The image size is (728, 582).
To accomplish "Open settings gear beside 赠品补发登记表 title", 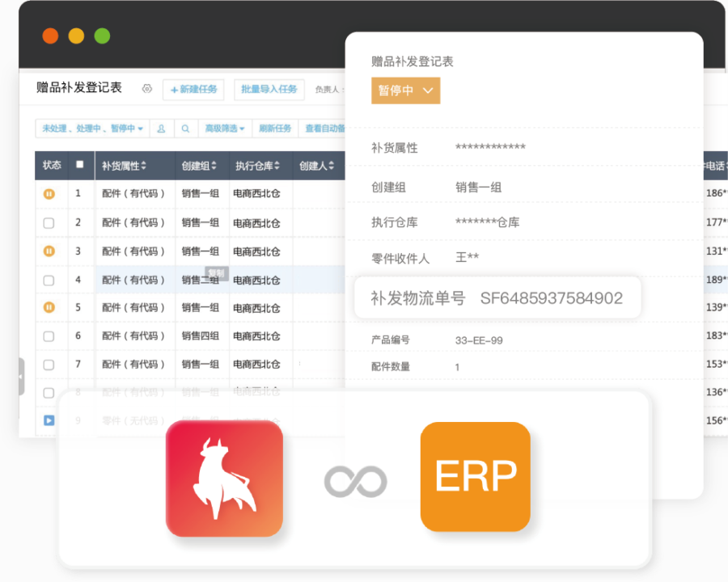I will (147, 89).
